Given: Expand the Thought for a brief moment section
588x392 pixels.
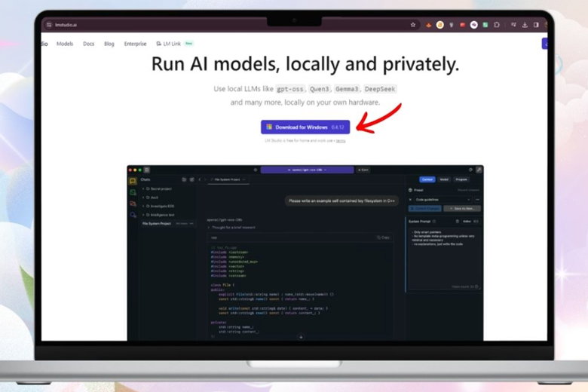Looking at the screenshot, I should (x=231, y=228).
